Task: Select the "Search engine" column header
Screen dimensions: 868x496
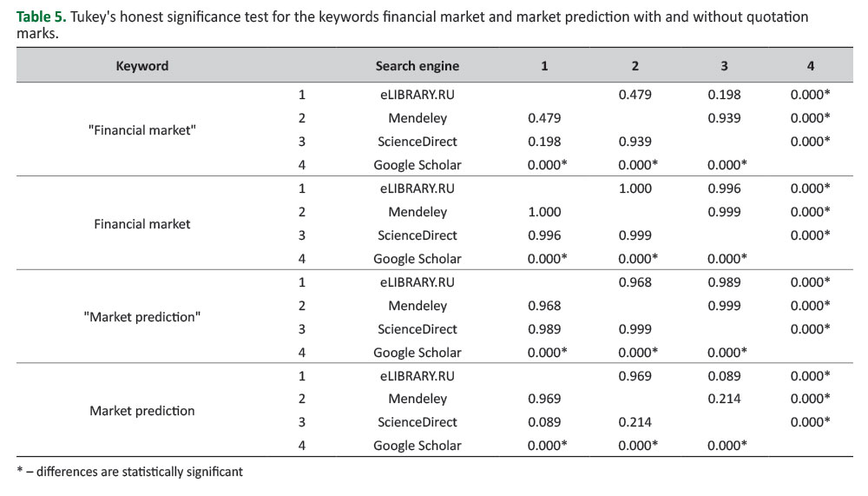Action: tap(417, 65)
